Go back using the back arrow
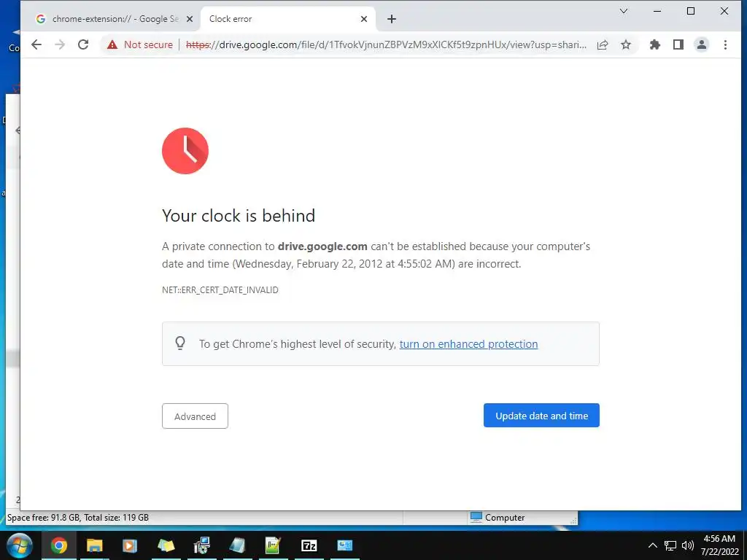 (x=36, y=44)
